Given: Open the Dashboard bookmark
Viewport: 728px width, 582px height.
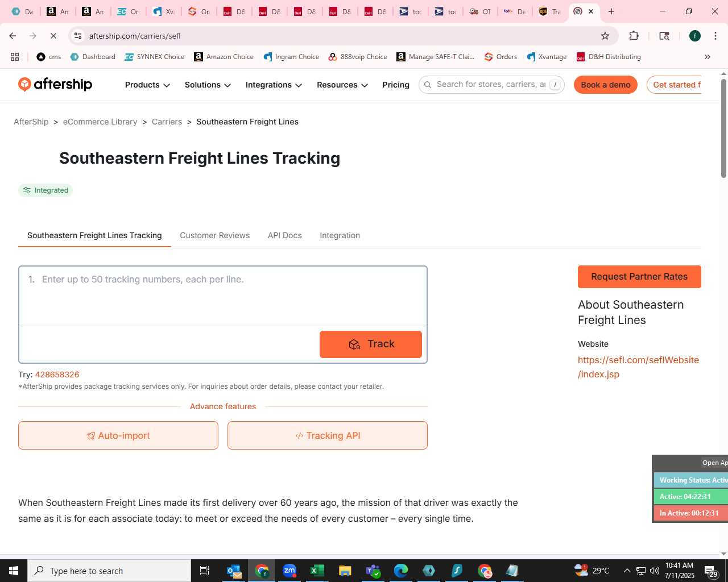Looking at the screenshot, I should click(93, 57).
